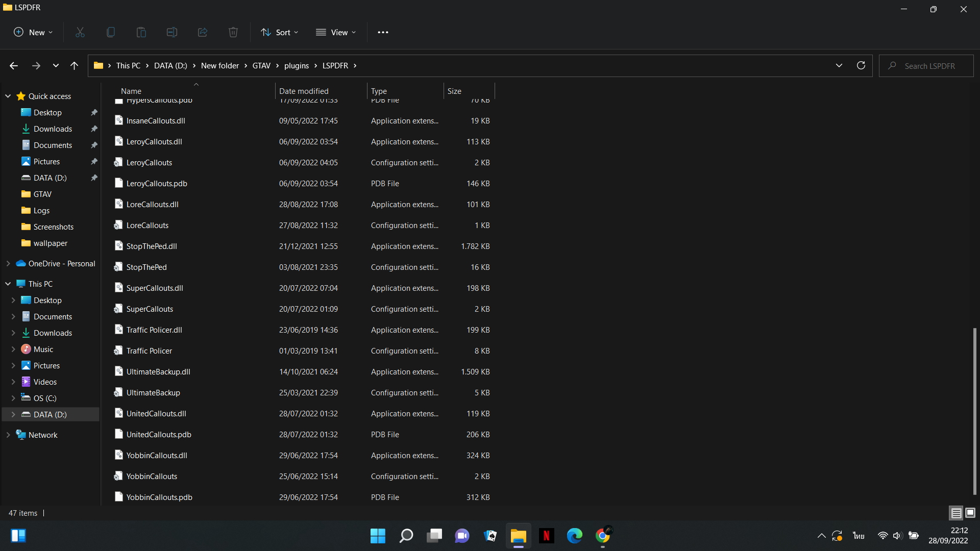Click the Rename icon in toolbar
Screen dimensions: 980x551
[172, 32]
